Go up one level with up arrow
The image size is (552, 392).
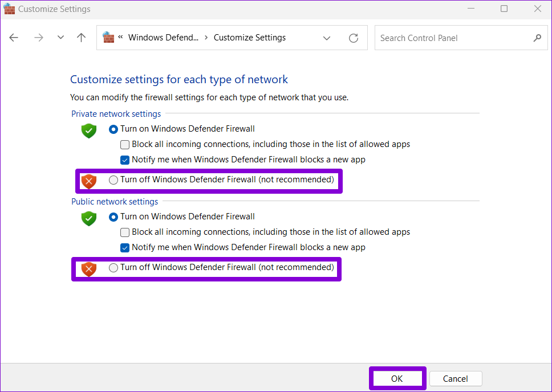(x=82, y=38)
